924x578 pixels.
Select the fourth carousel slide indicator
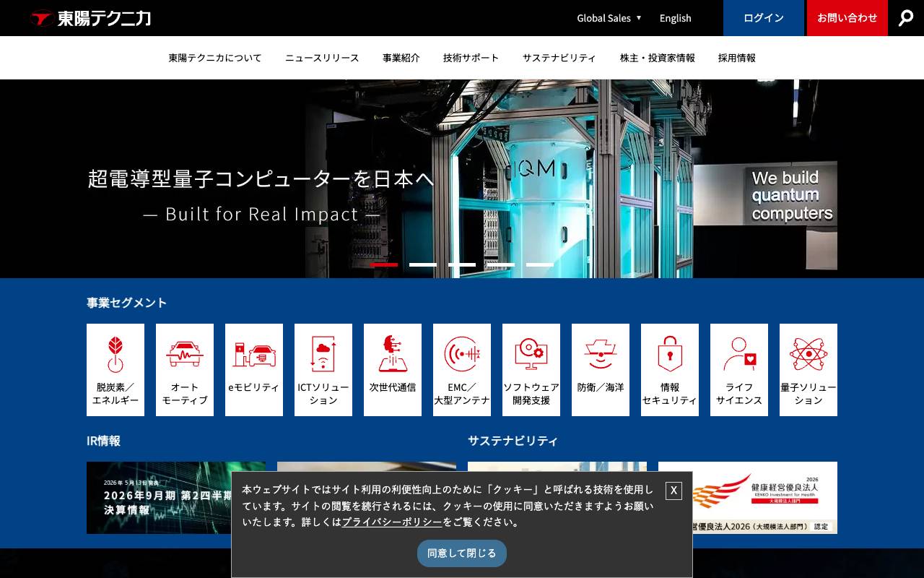(501, 264)
